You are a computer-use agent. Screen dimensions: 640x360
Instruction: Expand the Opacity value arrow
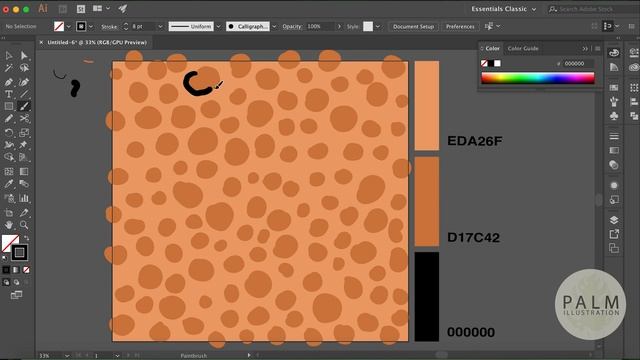pyautogui.click(x=339, y=27)
